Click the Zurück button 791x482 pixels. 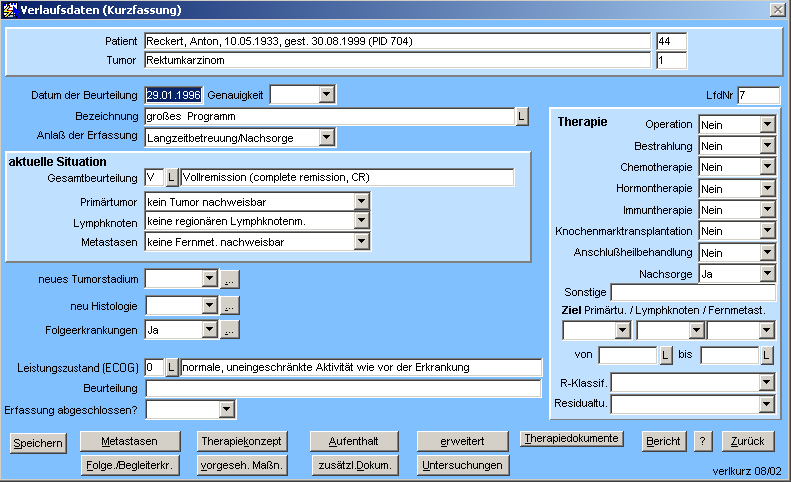tap(747, 441)
